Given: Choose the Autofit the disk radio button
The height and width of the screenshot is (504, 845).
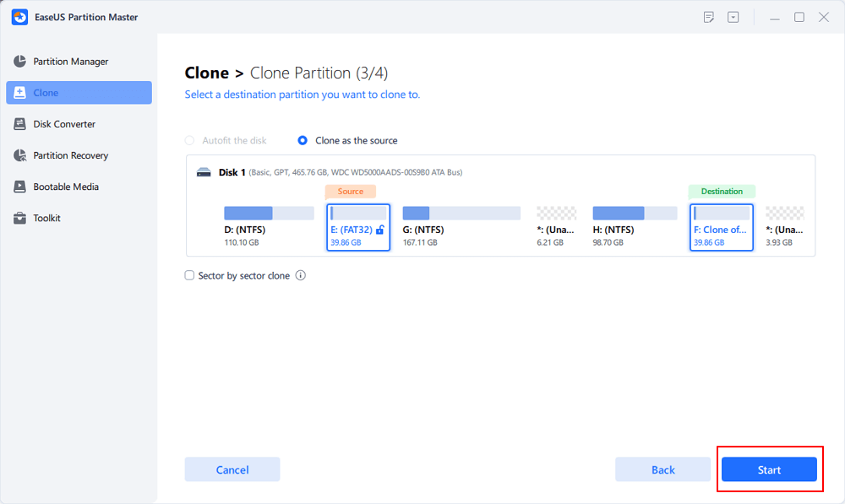Looking at the screenshot, I should 190,140.
